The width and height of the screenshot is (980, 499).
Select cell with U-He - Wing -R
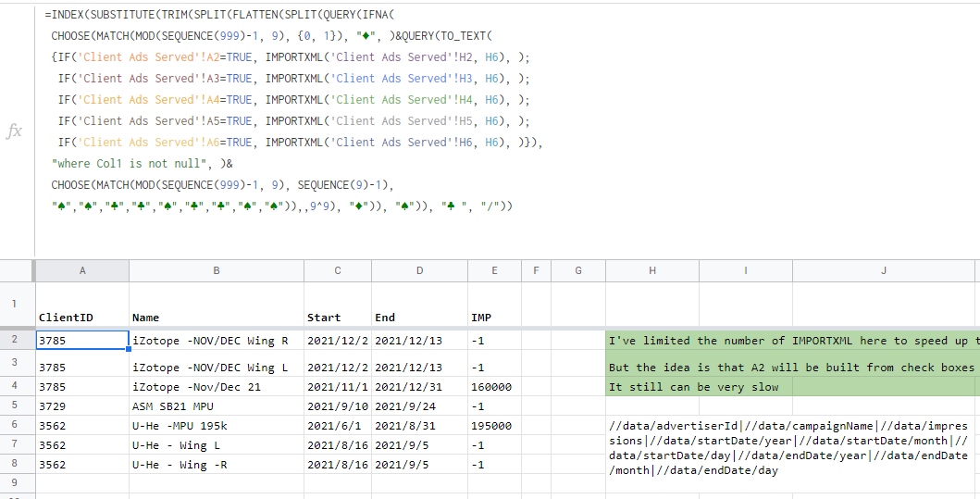[x=217, y=464]
